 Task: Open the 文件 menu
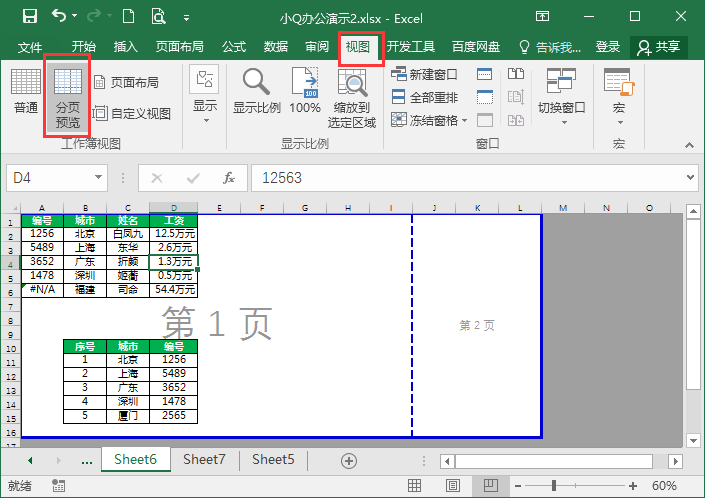[30, 47]
